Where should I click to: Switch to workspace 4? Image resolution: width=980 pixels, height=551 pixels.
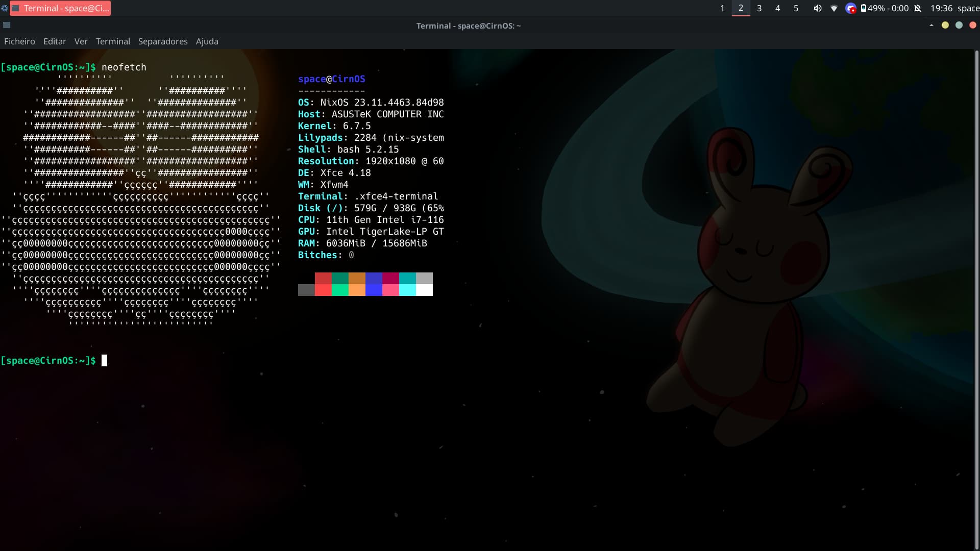777,8
